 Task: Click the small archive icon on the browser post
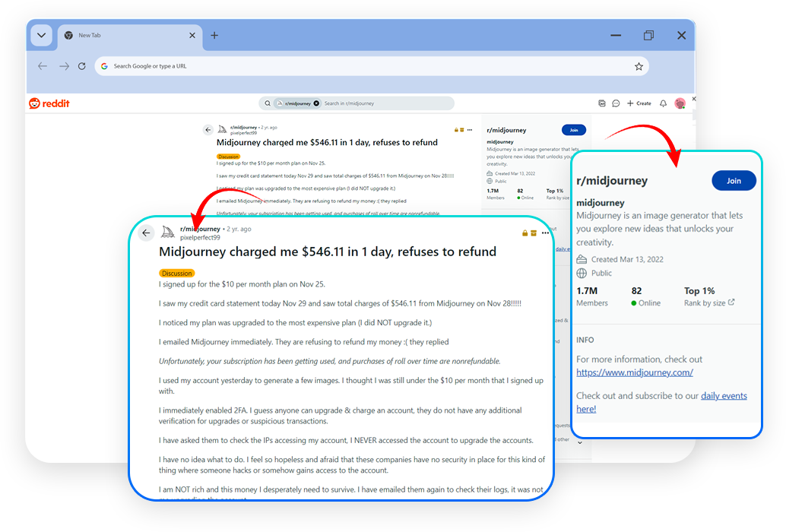point(462,130)
